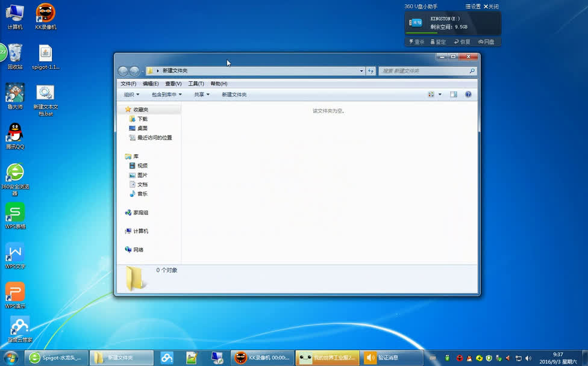Open the 文件(F) menu

pyautogui.click(x=128, y=84)
